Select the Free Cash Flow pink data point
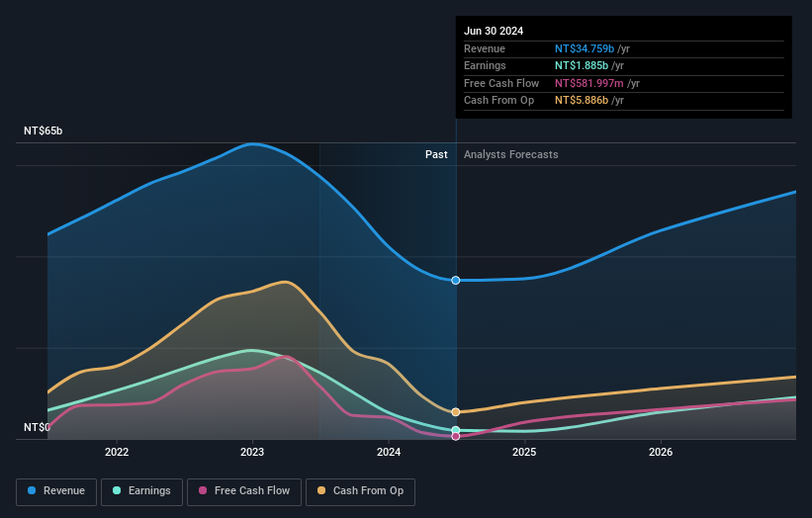 [x=456, y=437]
